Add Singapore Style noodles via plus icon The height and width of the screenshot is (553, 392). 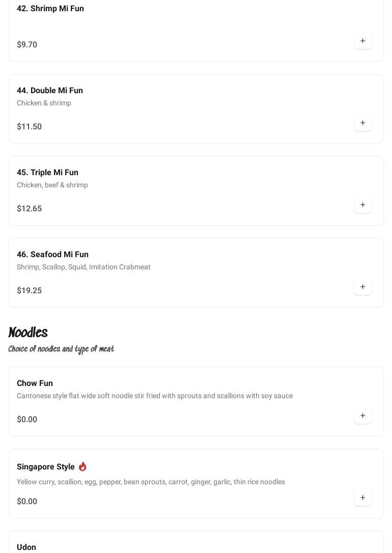click(362, 497)
